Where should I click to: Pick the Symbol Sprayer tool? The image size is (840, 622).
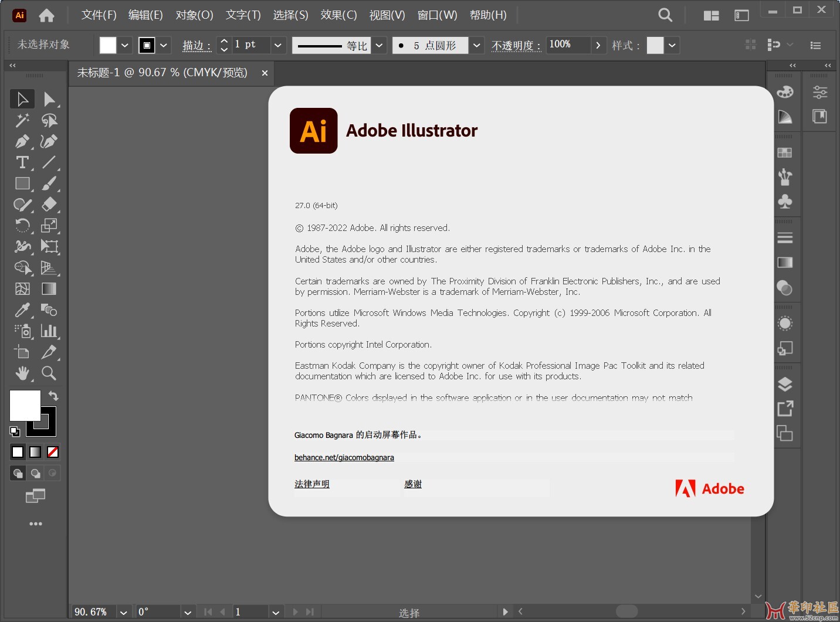pos(22,331)
